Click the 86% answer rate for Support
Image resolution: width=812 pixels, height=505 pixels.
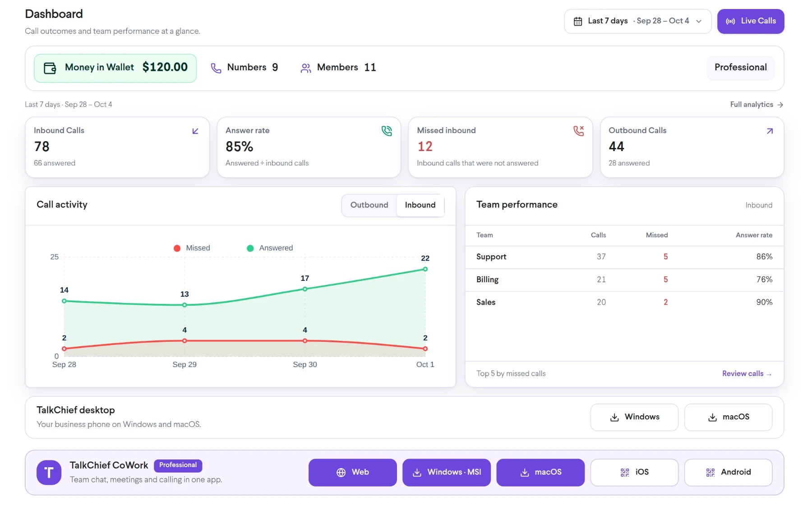coord(764,257)
